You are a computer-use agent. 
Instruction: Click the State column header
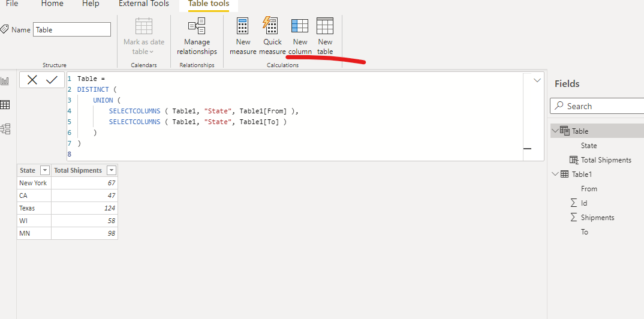point(34,170)
